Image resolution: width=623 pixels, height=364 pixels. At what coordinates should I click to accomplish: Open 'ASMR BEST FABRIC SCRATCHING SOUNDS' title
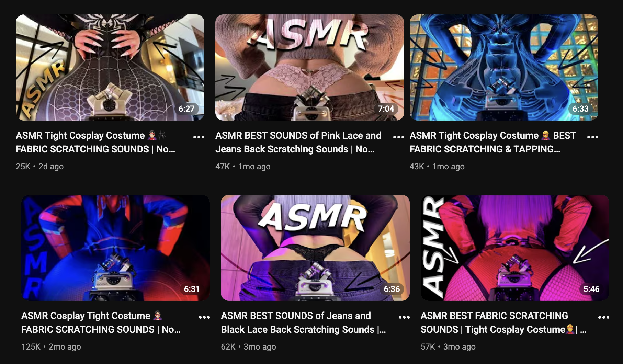pyautogui.click(x=503, y=322)
